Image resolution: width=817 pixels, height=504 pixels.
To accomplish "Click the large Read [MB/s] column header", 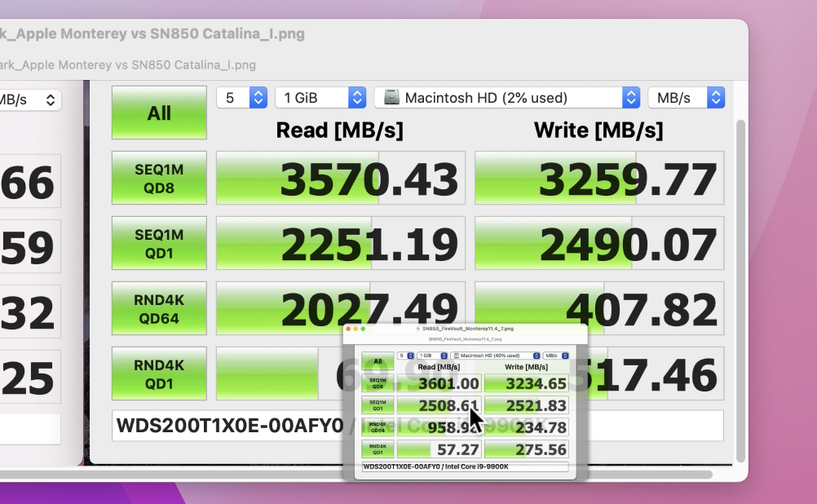I will (x=340, y=130).
